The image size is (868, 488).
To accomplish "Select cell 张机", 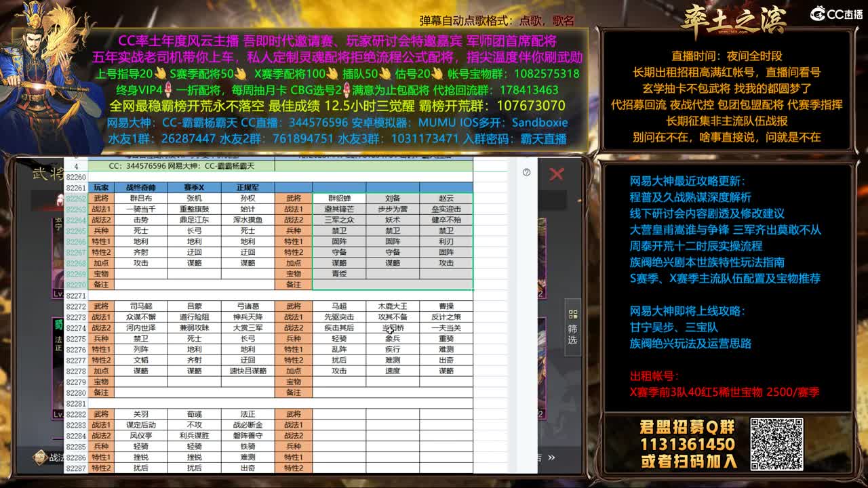I will pyautogui.click(x=194, y=198).
